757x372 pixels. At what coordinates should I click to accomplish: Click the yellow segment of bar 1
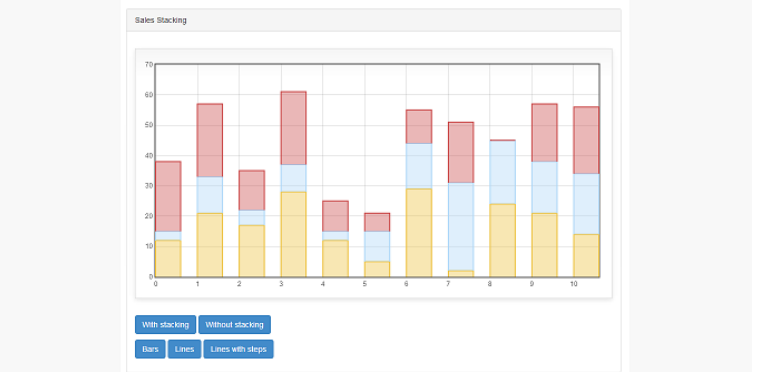(x=210, y=245)
